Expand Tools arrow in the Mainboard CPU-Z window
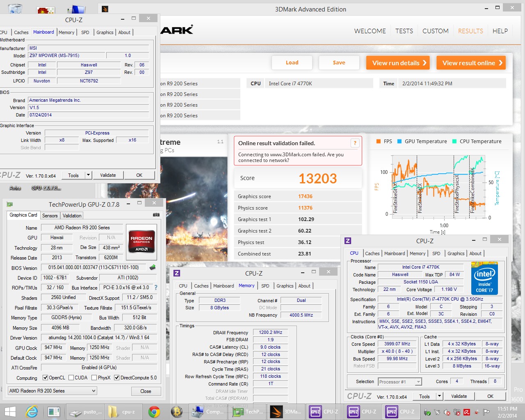The image size is (525, 420). tap(88, 175)
